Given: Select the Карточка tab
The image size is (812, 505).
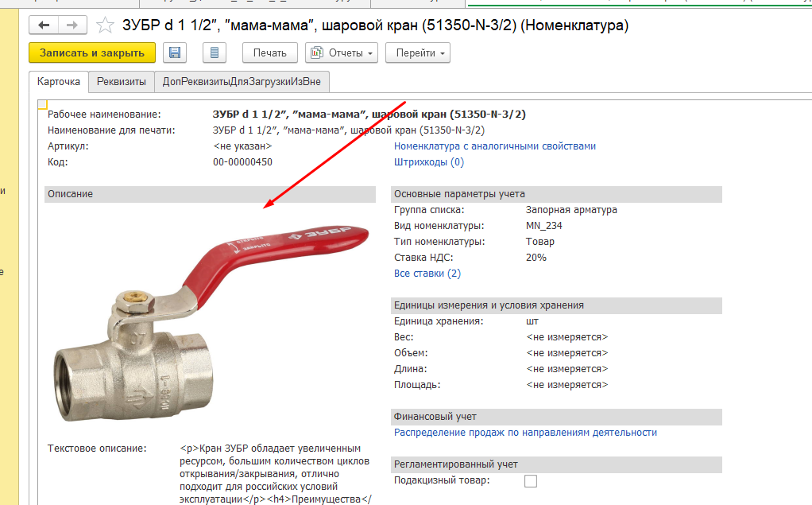Looking at the screenshot, I should click(59, 82).
